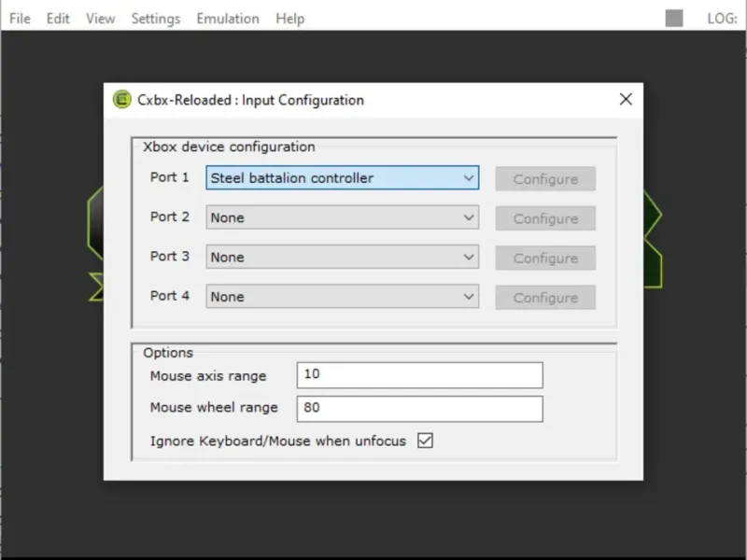
Task: Focus the Mouse axis range field
Action: [x=419, y=375]
